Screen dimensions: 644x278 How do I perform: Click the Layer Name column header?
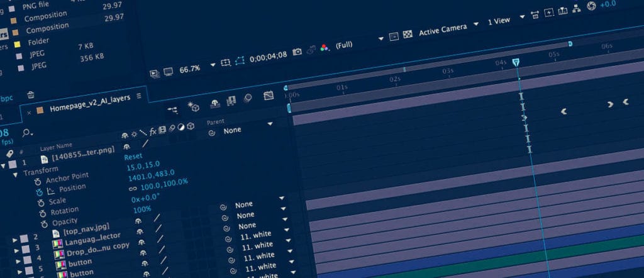pyautogui.click(x=56, y=147)
